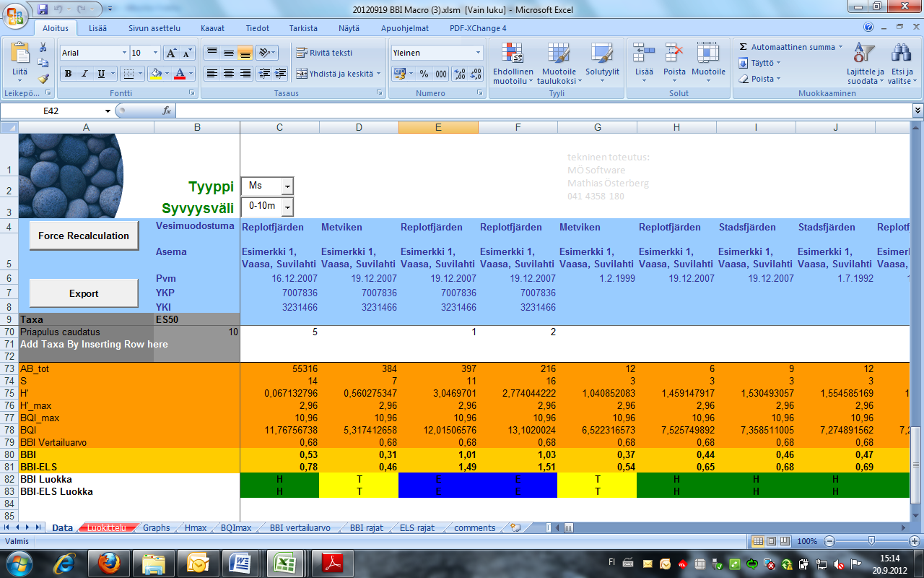Viewport: 924px width, 578px height.
Task: Click the red font color button
Action: point(179,74)
